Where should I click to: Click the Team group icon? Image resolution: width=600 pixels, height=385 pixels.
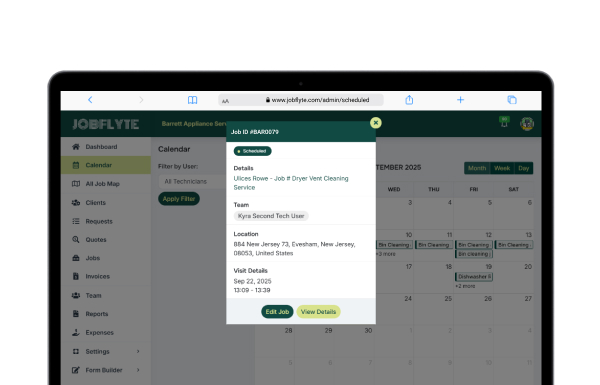tap(76, 295)
